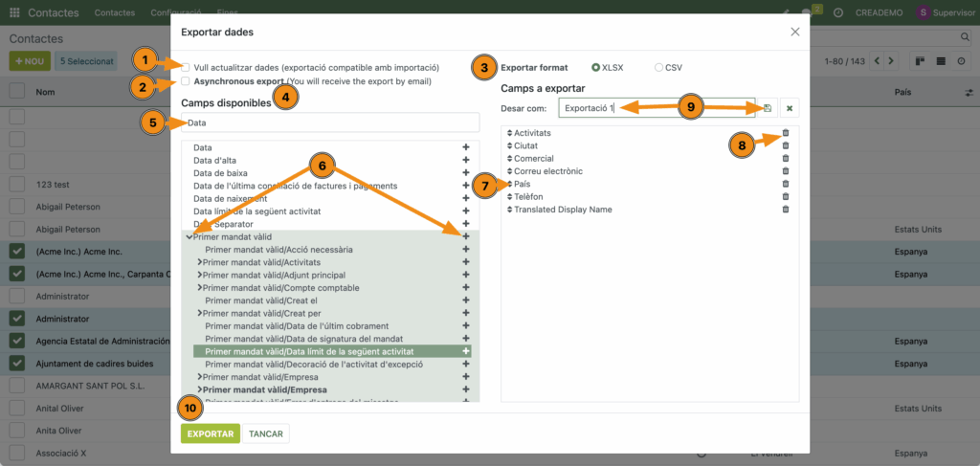The width and height of the screenshot is (980, 466).
Task: Cancel the template name with x button
Action: click(x=789, y=108)
